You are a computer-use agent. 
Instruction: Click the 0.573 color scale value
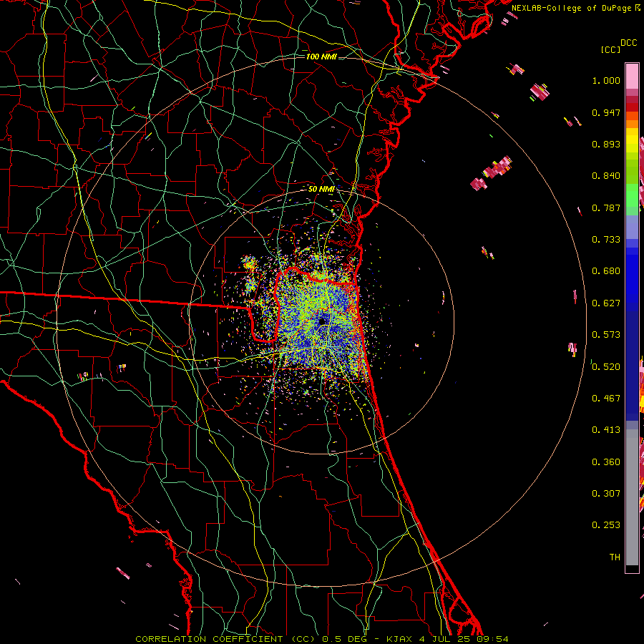point(606,335)
